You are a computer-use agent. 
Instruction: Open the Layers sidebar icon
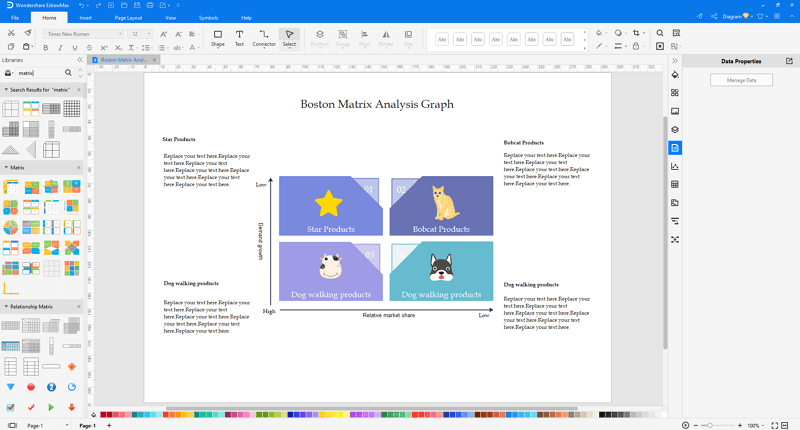pos(675,130)
